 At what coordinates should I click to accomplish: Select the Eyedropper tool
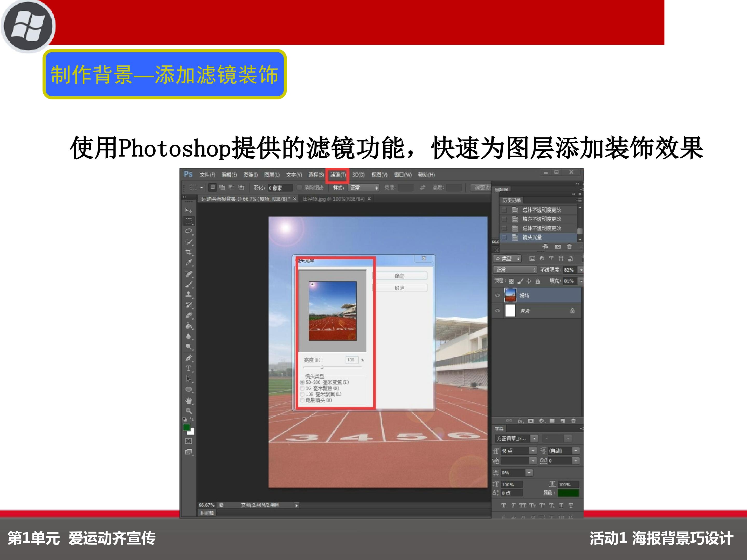pyautogui.click(x=189, y=262)
